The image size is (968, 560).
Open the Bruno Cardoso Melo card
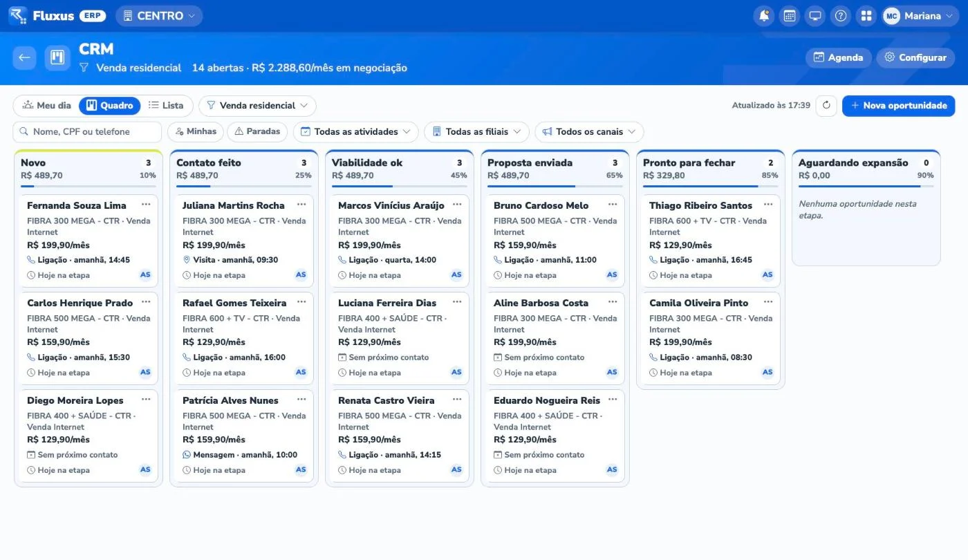click(555, 241)
